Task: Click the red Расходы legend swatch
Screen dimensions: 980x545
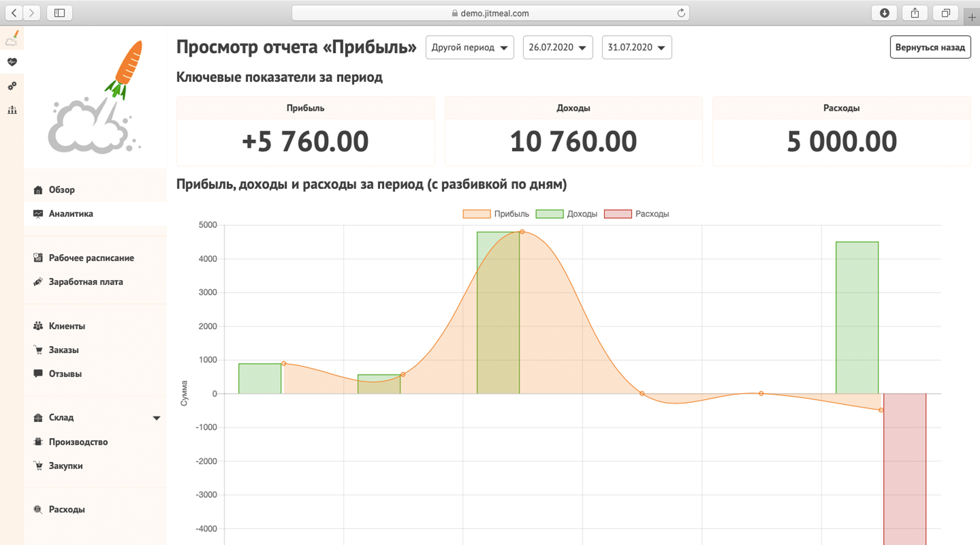Action: coord(618,213)
